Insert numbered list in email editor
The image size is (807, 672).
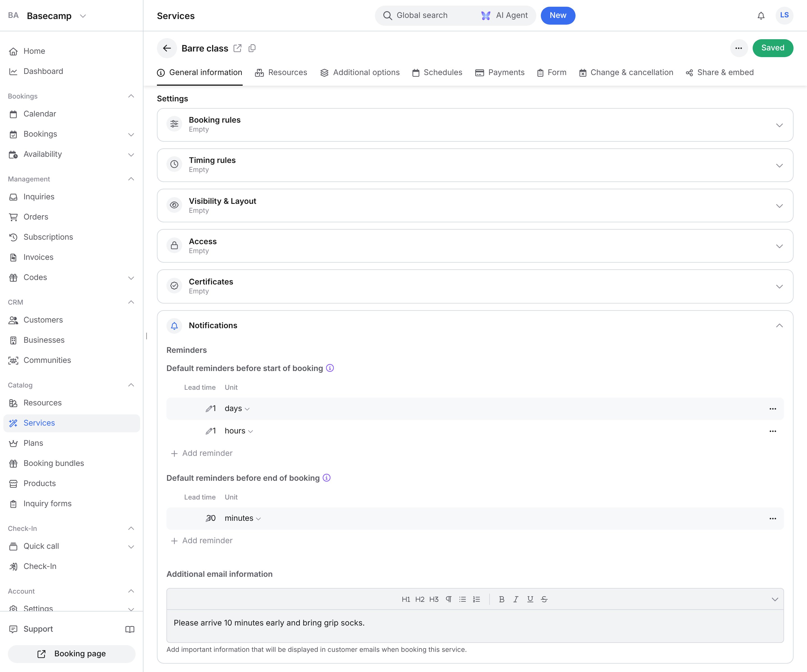click(x=477, y=599)
